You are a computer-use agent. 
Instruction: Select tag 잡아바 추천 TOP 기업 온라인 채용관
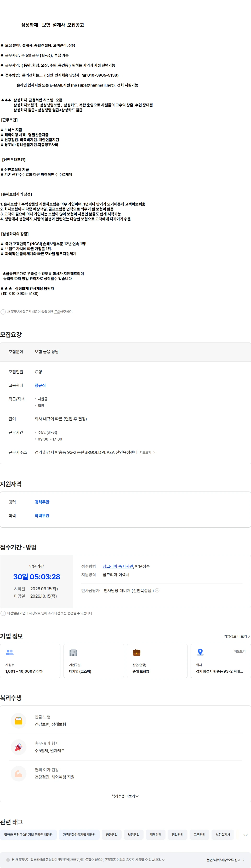coord(28,835)
